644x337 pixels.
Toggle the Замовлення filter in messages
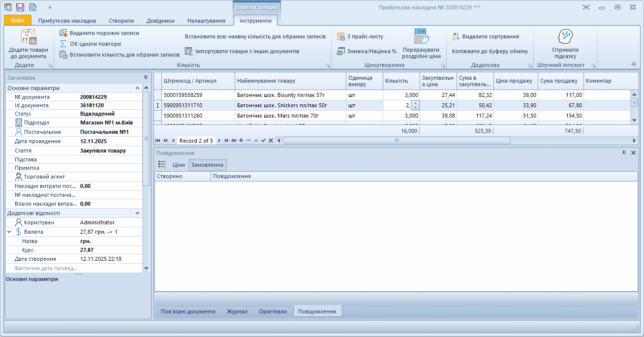pyautogui.click(x=207, y=165)
